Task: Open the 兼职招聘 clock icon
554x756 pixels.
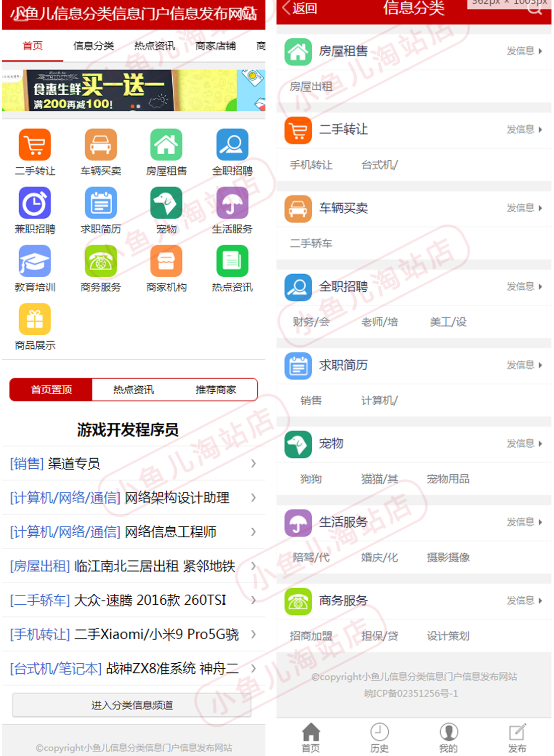Action: pyautogui.click(x=35, y=203)
